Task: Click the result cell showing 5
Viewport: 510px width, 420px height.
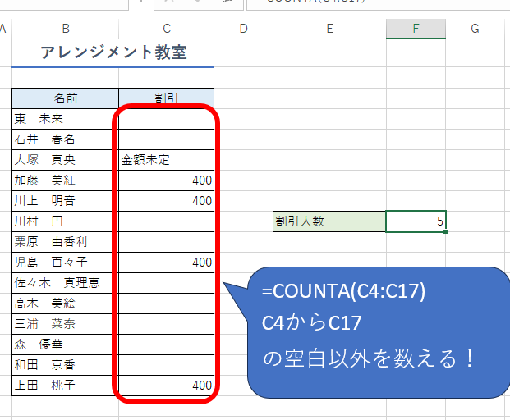Action: [x=416, y=221]
